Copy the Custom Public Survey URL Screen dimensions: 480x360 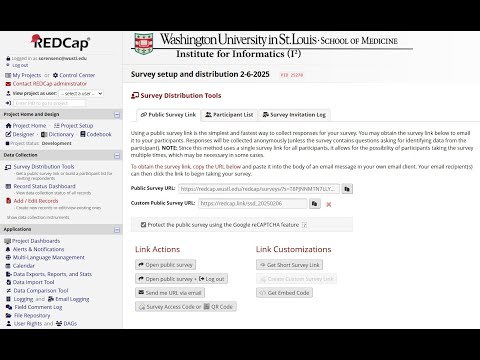pos(314,204)
